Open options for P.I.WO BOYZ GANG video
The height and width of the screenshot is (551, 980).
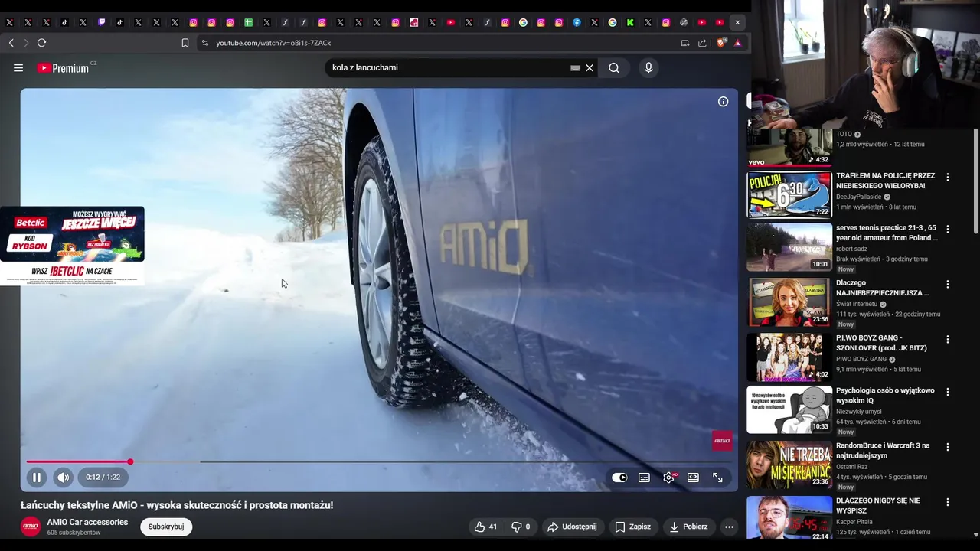pyautogui.click(x=948, y=339)
